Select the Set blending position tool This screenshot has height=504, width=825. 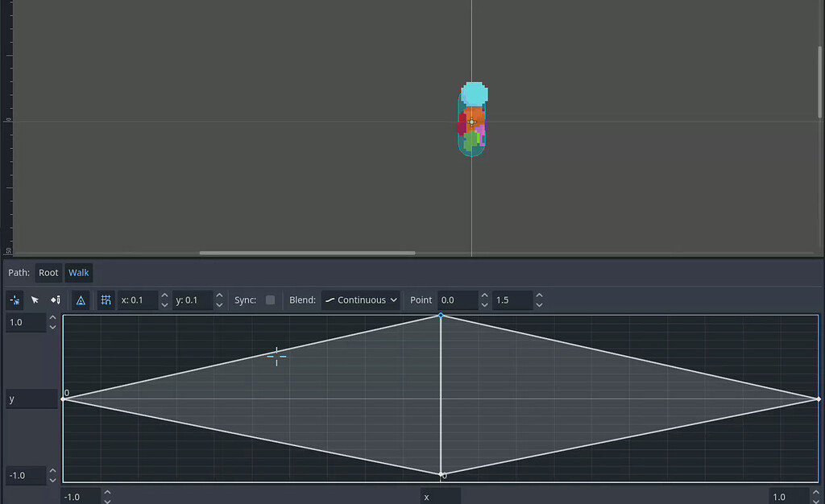click(x=15, y=300)
